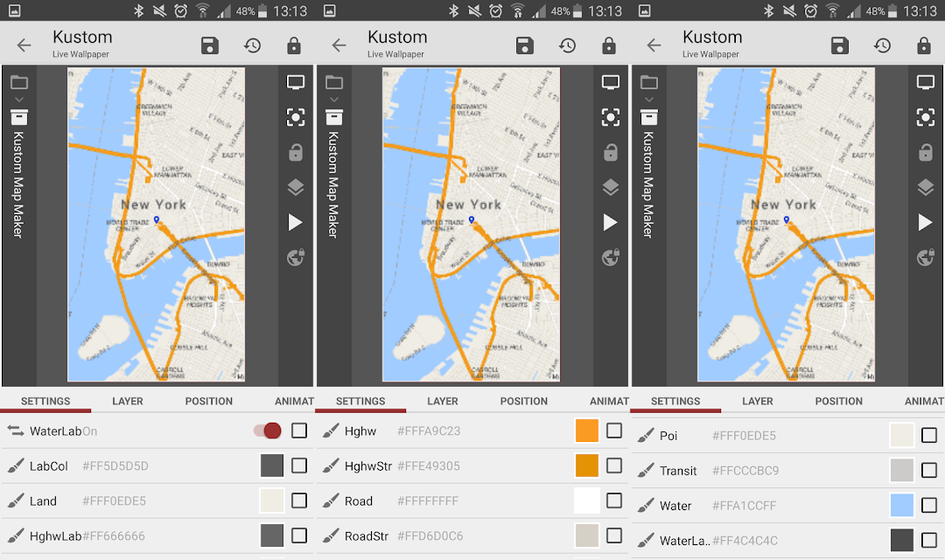
Task: Tap the save icon in the middle screenshot
Action: [x=525, y=45]
